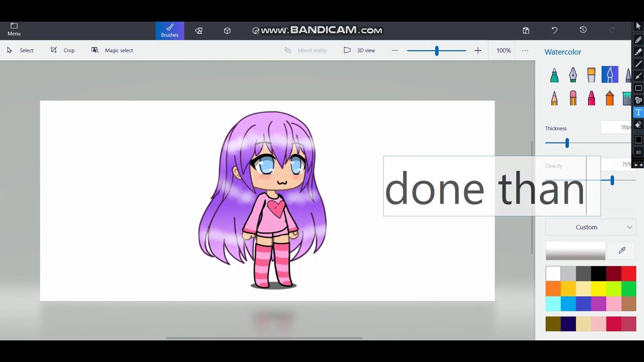Click the Thickness slider handle
This screenshot has height=362, width=644.
pyautogui.click(x=567, y=143)
